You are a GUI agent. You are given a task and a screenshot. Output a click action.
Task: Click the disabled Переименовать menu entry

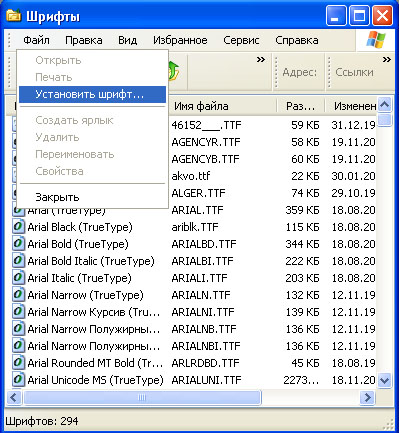tap(92, 154)
